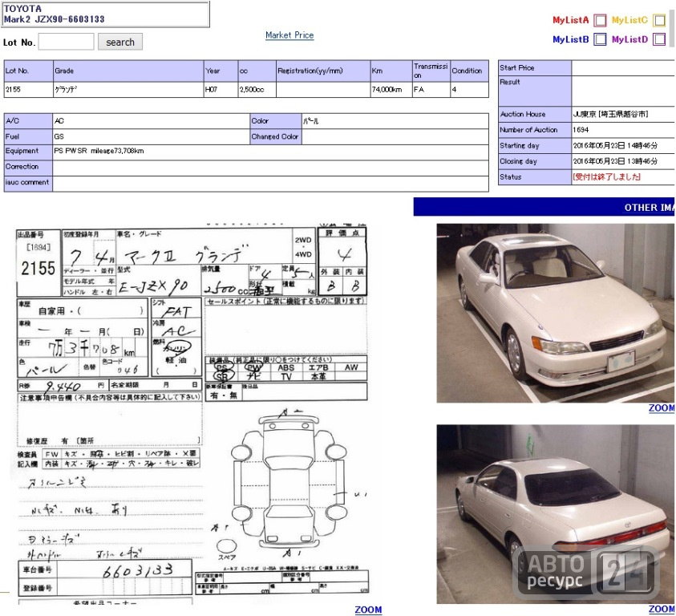Select the Fuel value GS

[59, 136]
